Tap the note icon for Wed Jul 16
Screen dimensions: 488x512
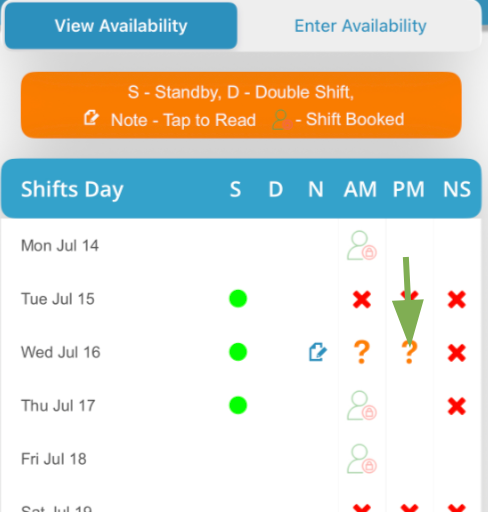pyautogui.click(x=318, y=352)
